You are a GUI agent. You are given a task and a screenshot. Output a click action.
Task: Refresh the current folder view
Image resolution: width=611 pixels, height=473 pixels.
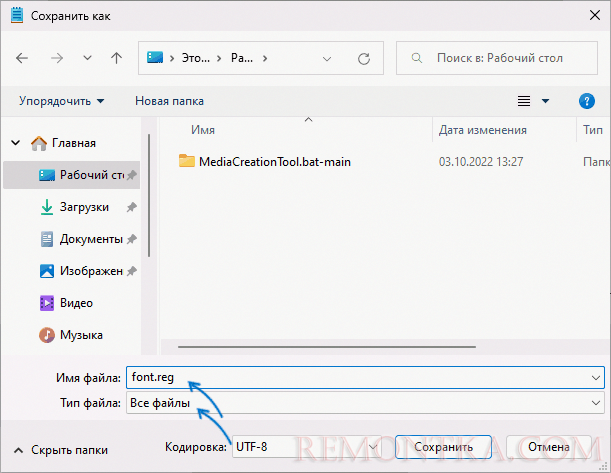pos(364,58)
